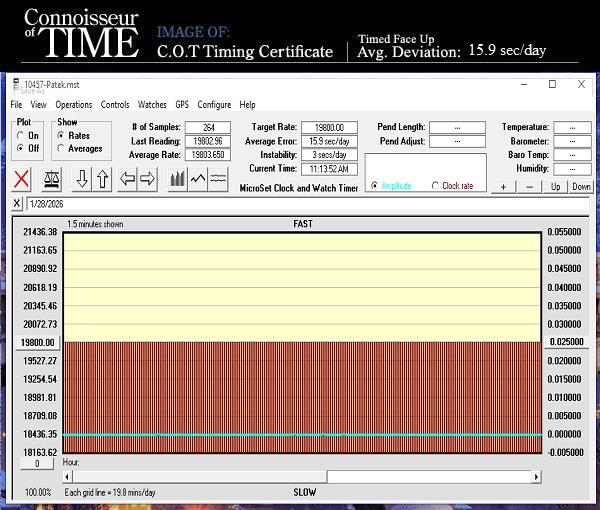Click the right arrow toolbar icon

[x=147, y=179]
